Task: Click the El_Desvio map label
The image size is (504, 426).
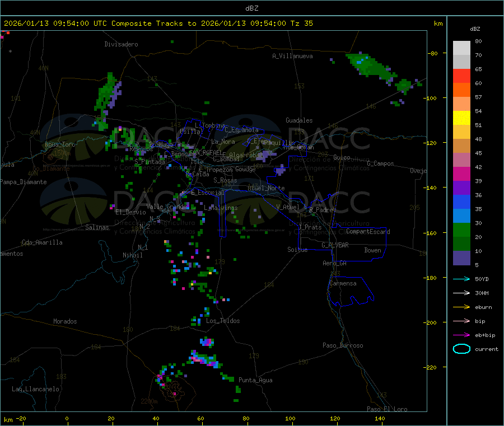Action: [x=130, y=212]
